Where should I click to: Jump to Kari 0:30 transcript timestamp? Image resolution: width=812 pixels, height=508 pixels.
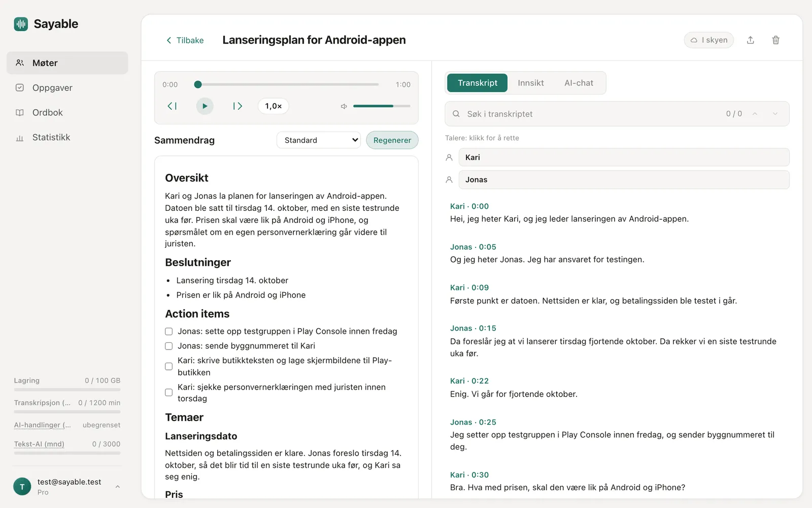click(x=469, y=475)
